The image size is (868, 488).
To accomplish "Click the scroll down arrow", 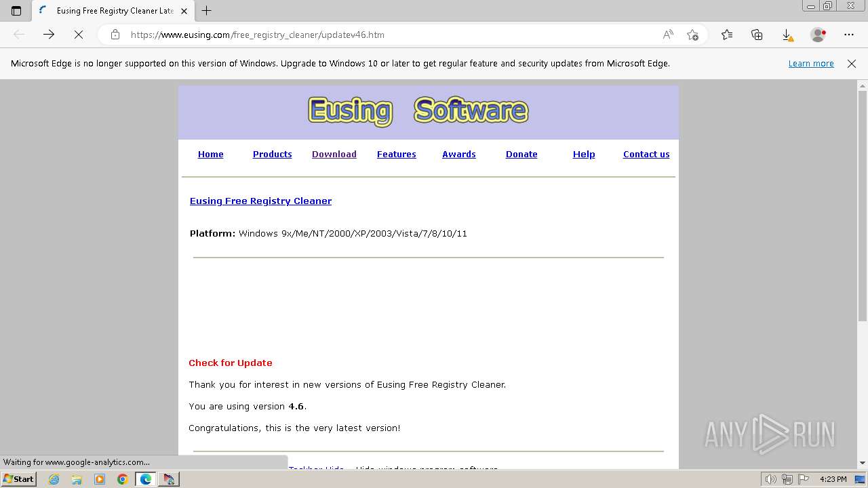I will click(x=863, y=463).
